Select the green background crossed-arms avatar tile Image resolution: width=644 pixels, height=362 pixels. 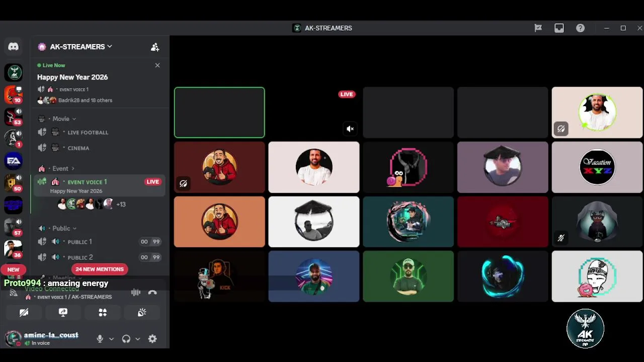(x=408, y=277)
